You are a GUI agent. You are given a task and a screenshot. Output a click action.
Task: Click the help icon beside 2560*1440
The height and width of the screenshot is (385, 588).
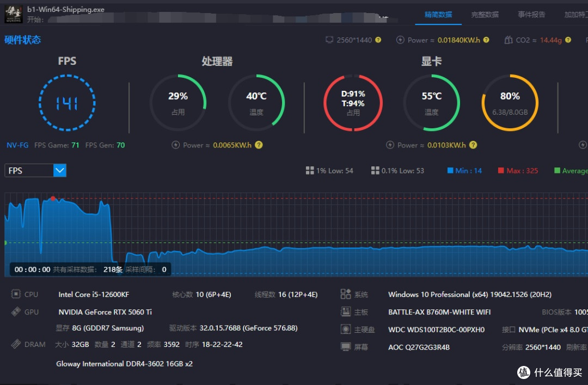pos(378,40)
